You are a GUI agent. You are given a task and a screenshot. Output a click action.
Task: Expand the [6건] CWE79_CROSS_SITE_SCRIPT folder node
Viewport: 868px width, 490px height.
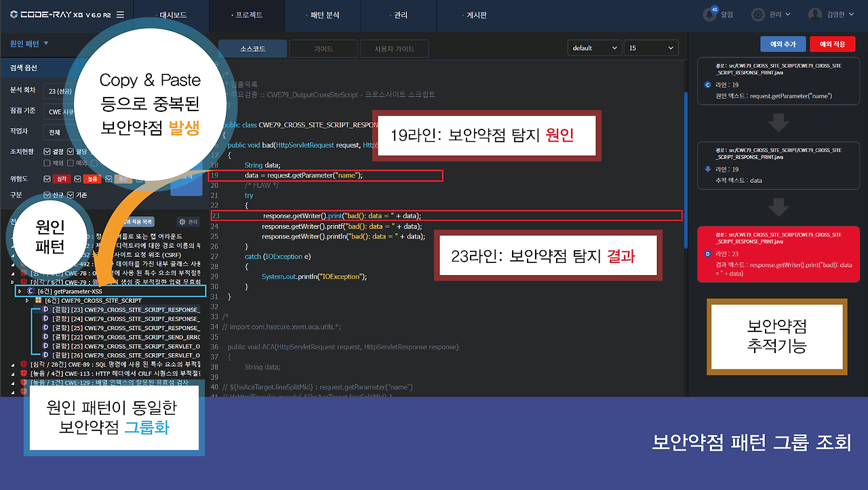(x=28, y=300)
